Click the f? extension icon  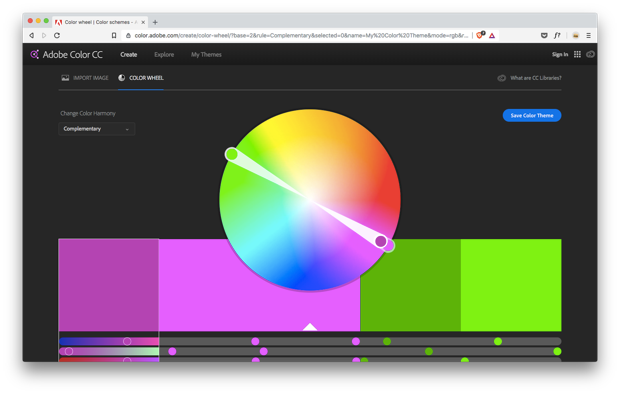(x=557, y=35)
